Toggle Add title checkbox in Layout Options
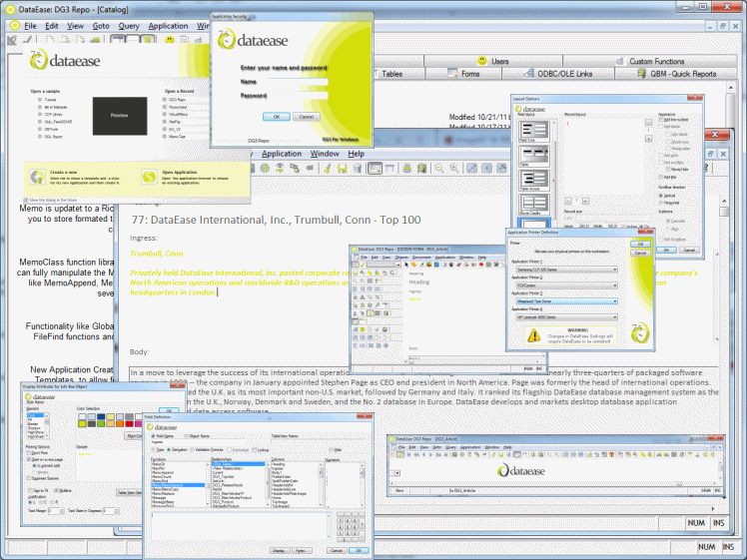Image resolution: width=747 pixels, height=560 pixels. click(x=662, y=177)
